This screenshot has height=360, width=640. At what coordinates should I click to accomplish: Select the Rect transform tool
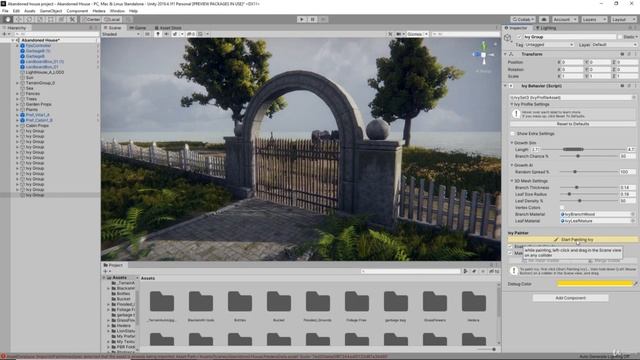pyautogui.click(x=51, y=19)
